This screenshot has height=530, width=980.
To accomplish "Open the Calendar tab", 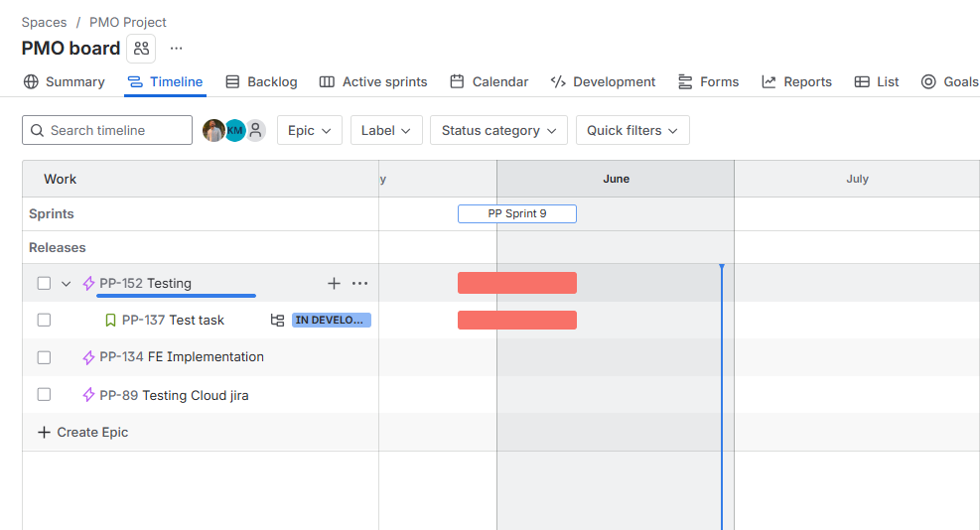I will [x=489, y=81].
